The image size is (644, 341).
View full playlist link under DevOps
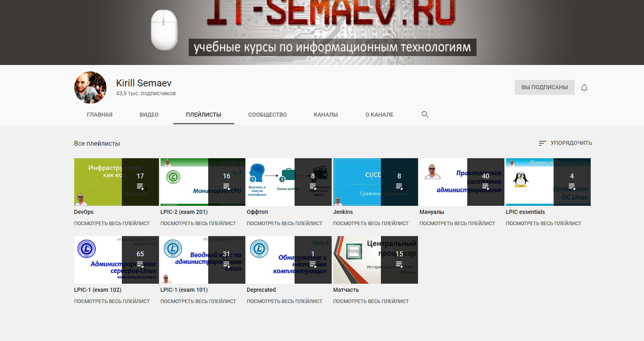coord(112,224)
